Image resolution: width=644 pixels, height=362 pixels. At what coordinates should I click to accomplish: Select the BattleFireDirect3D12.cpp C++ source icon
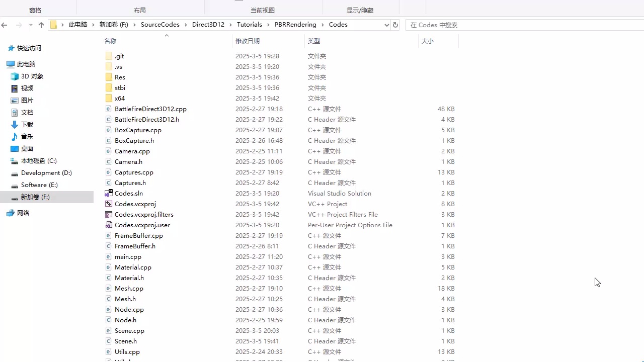coord(108,109)
